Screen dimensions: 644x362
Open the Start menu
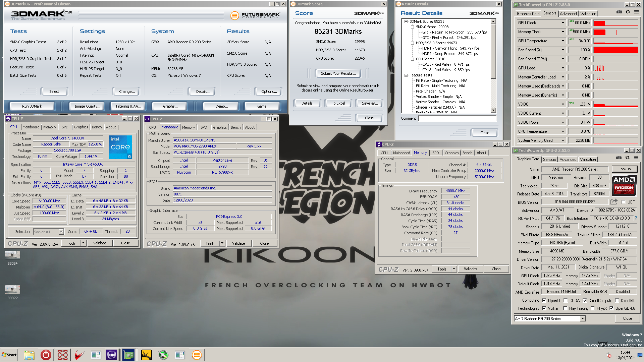point(9,355)
